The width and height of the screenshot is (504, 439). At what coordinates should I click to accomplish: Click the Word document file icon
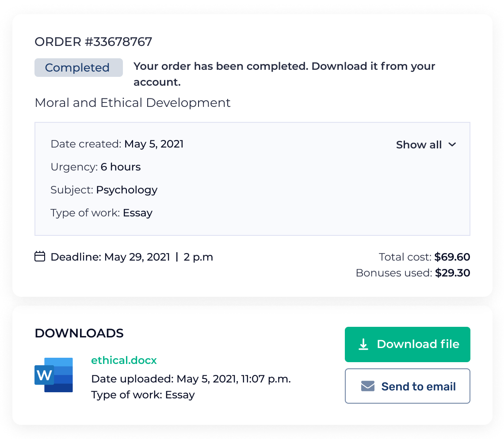pos(53,375)
